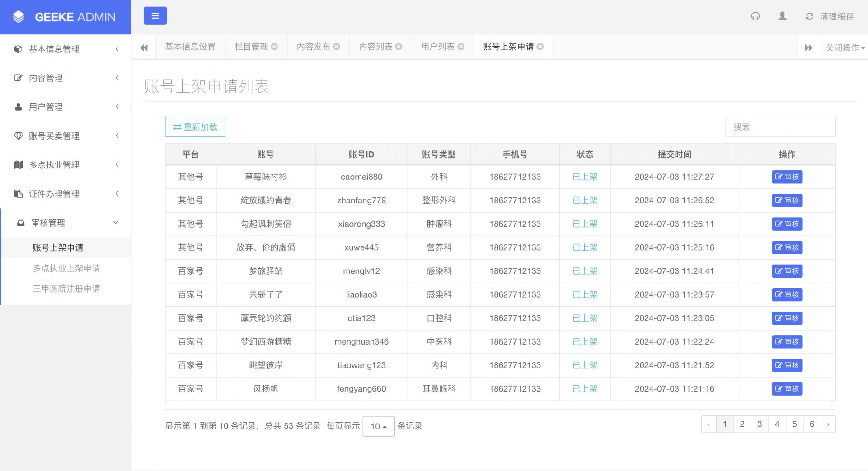Click the clear cache refresh icon
Screen dimensions: 868x471
tap(809, 17)
